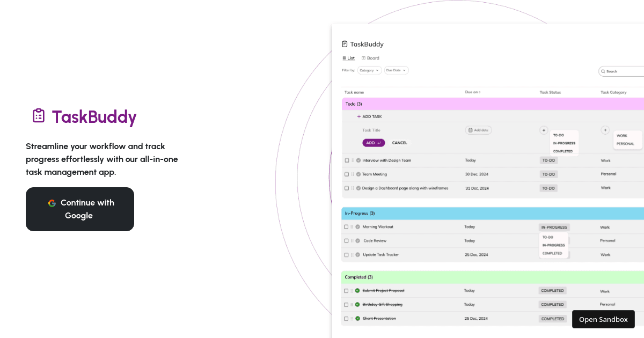Image resolution: width=644 pixels, height=338 pixels.
Task: Click the drag handle icon beside Team Meeting
Action: point(353,174)
